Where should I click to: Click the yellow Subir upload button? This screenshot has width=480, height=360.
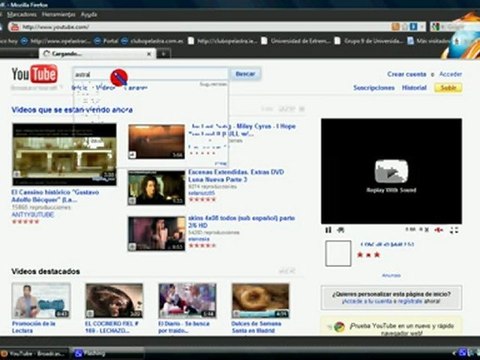pos(448,88)
